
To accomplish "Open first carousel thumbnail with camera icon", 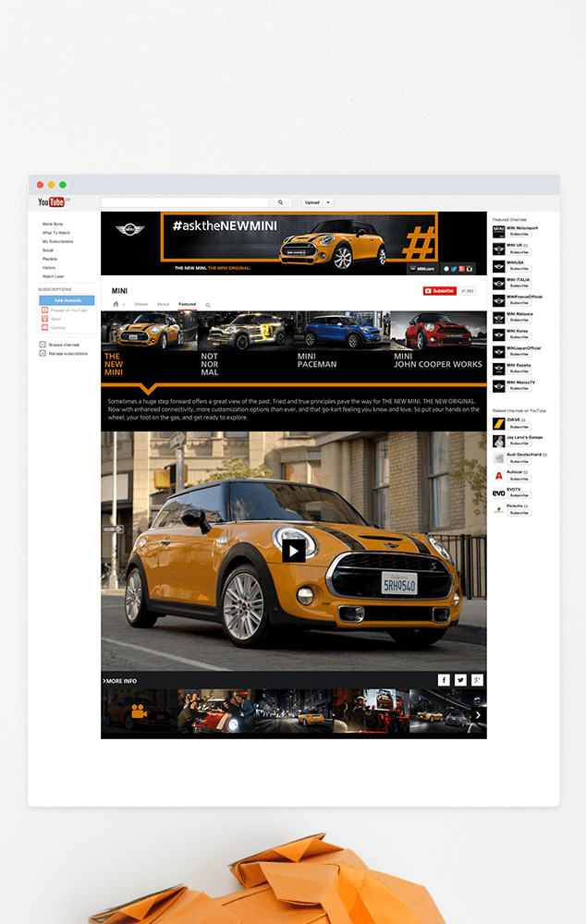I will (140, 711).
